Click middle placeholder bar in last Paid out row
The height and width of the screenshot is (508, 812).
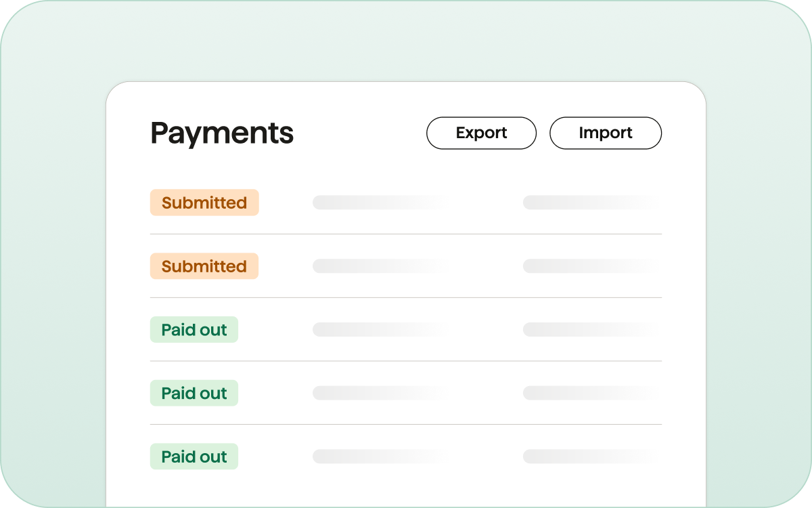point(372,457)
